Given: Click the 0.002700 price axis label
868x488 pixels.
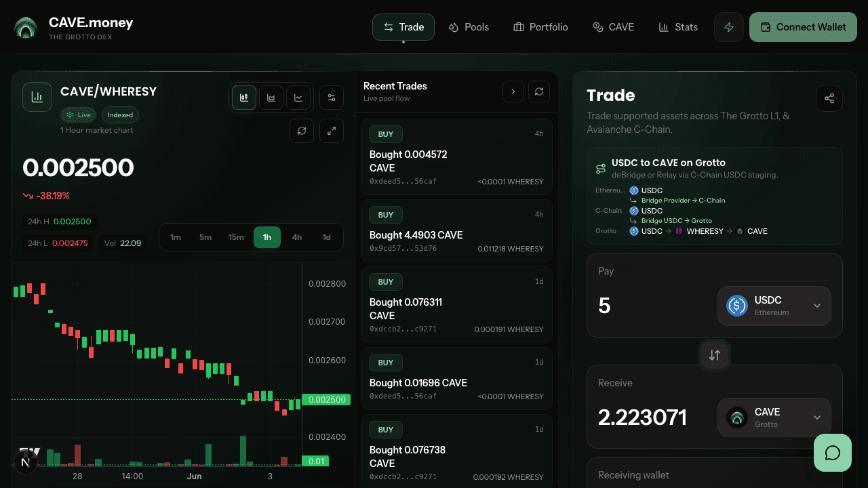Looking at the screenshot, I should (328, 322).
